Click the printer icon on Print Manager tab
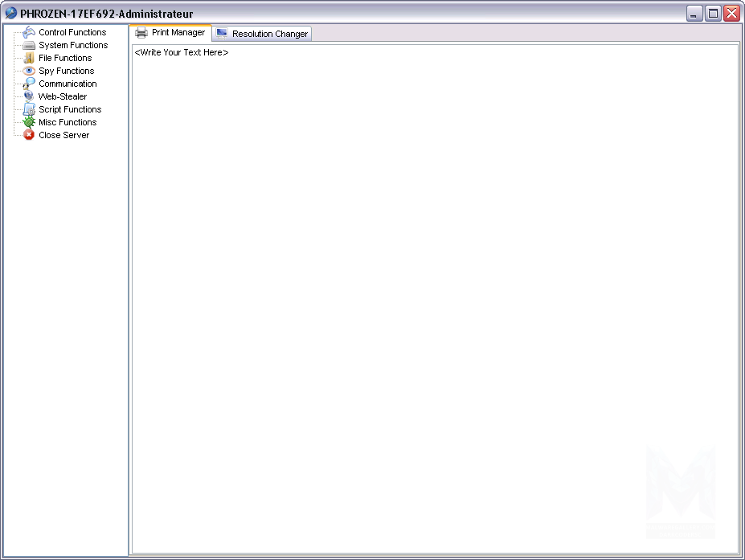 (x=141, y=33)
